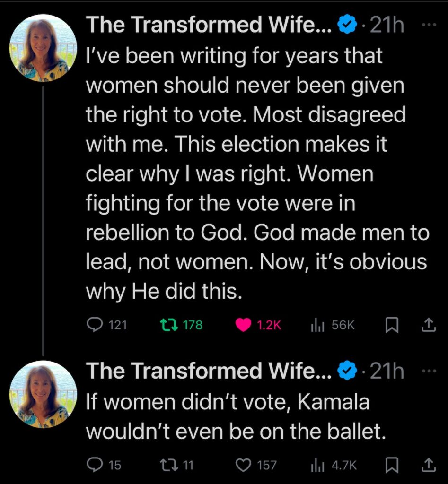This screenshot has width=448, height=484.
Task: Retweet the second tweet with 11 retweets
Action: click(167, 465)
